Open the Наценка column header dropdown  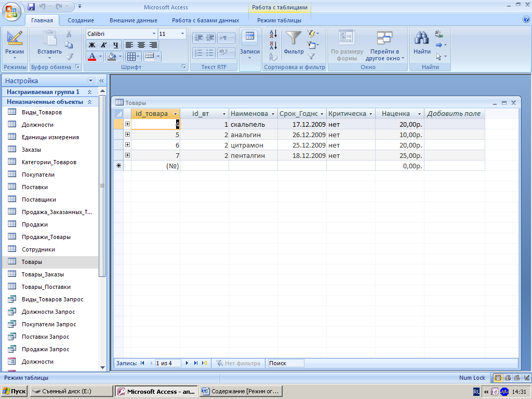click(419, 114)
